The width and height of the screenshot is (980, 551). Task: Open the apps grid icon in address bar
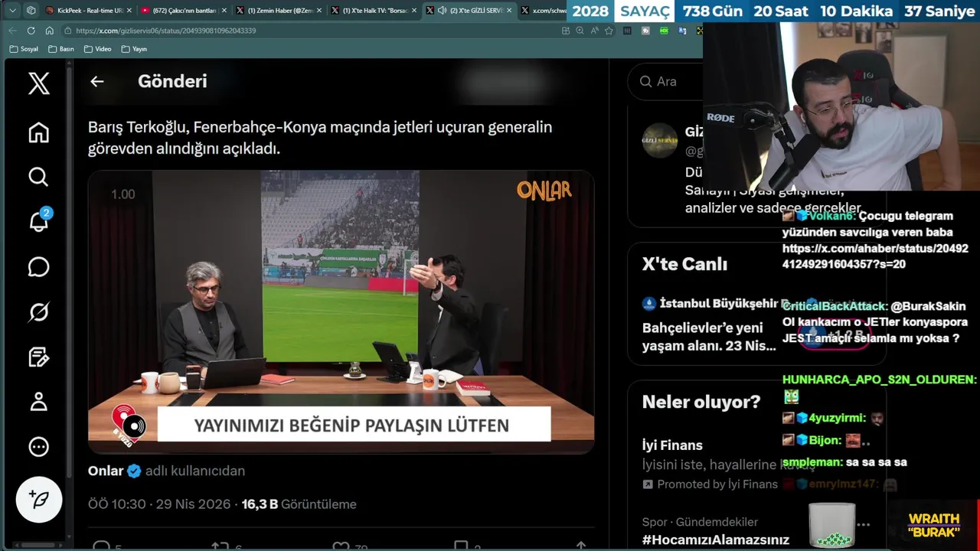pos(566,31)
